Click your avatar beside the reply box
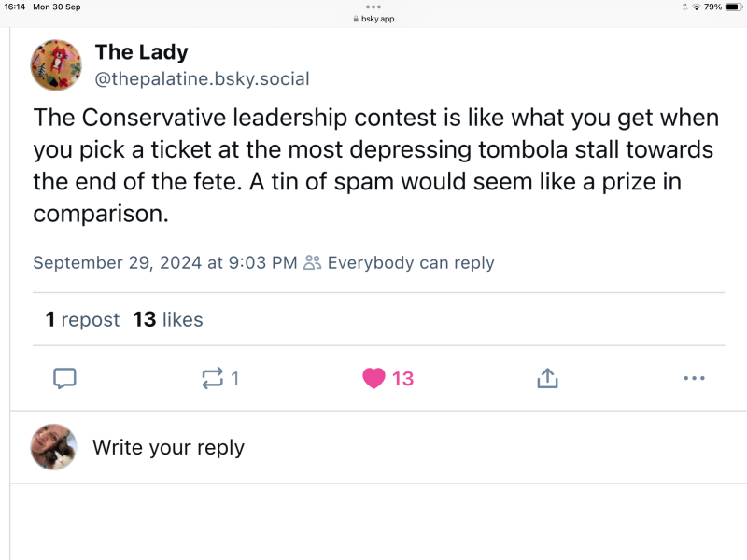Image resolution: width=747 pixels, height=560 pixels. pos(53,447)
